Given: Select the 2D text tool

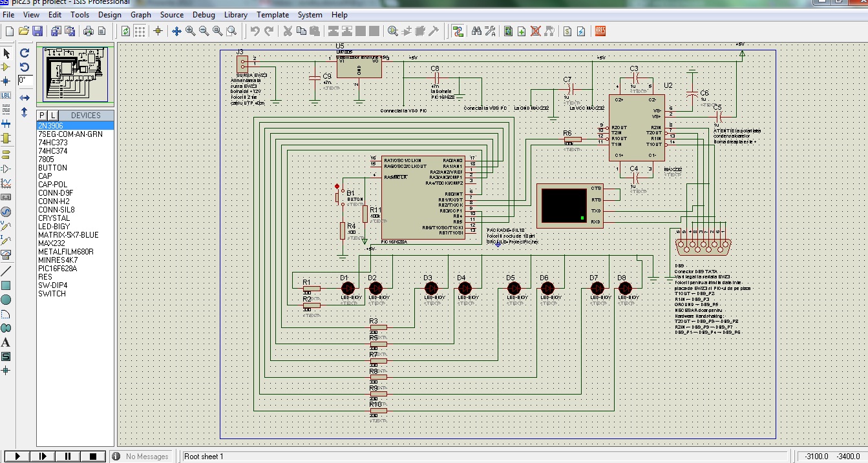Looking at the screenshot, I should coord(6,342).
